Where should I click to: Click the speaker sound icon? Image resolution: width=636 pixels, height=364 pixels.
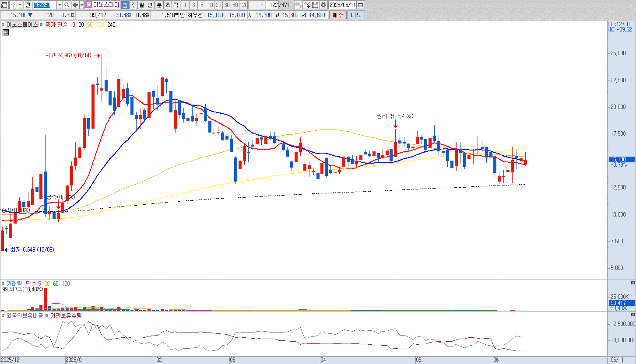click(75, 5)
